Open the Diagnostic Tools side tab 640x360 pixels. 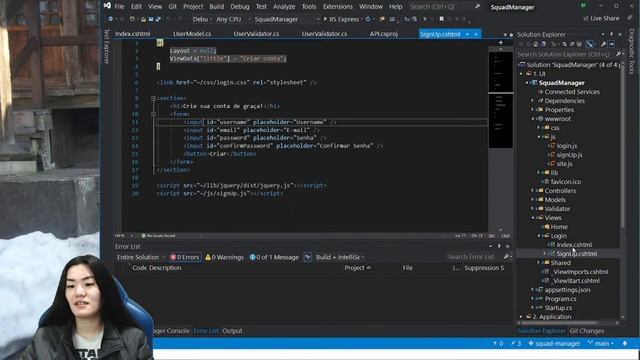tap(631, 51)
